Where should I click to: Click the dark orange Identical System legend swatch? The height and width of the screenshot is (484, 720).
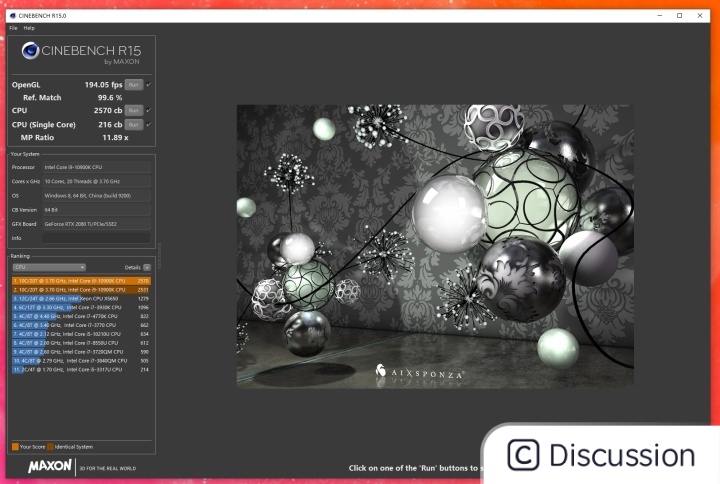(x=51, y=446)
